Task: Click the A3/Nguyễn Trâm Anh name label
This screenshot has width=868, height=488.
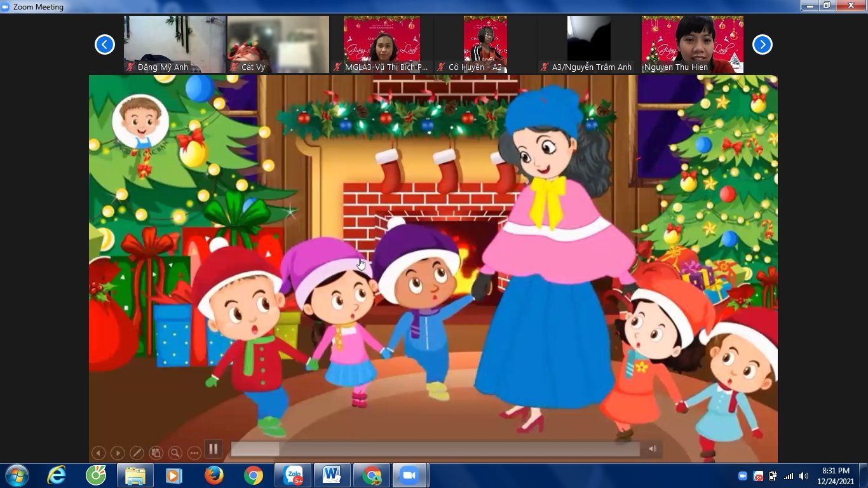Action: [x=591, y=67]
